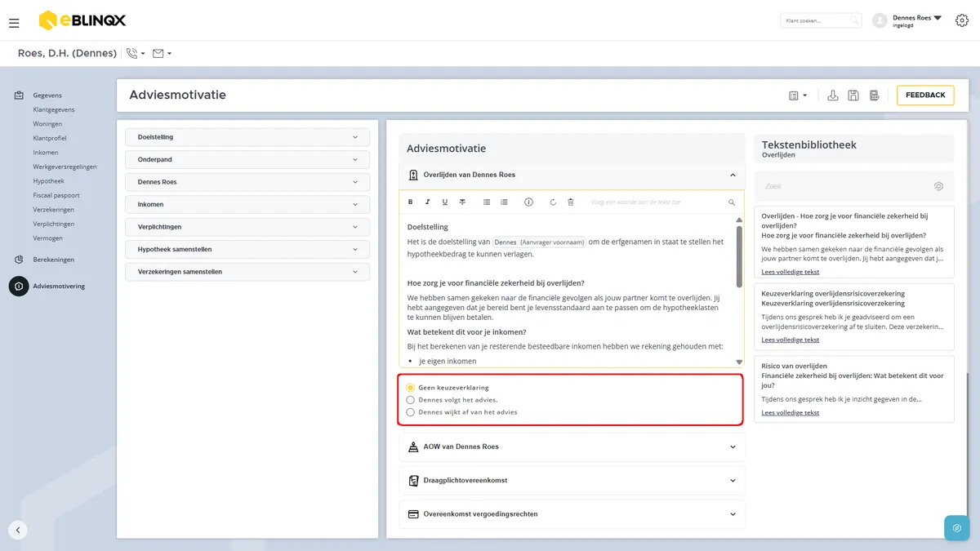Click the eBlinqx logo
The height and width of the screenshot is (551, 980).
coord(82,20)
